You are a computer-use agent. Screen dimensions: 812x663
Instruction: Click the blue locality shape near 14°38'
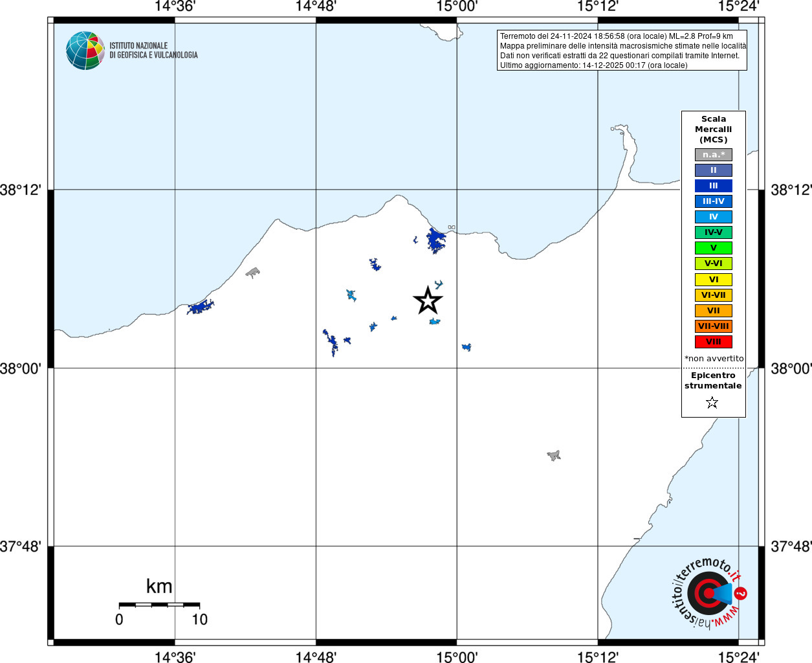[201, 307]
